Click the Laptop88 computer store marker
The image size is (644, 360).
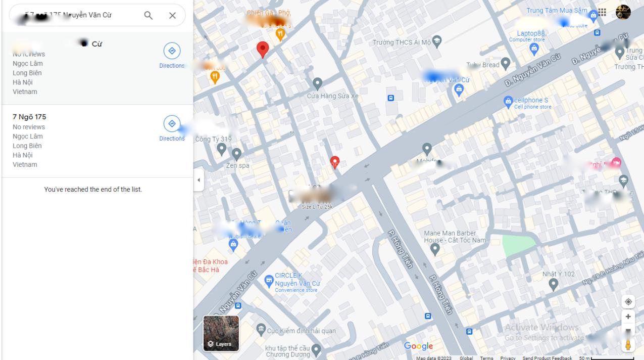pyautogui.click(x=534, y=49)
